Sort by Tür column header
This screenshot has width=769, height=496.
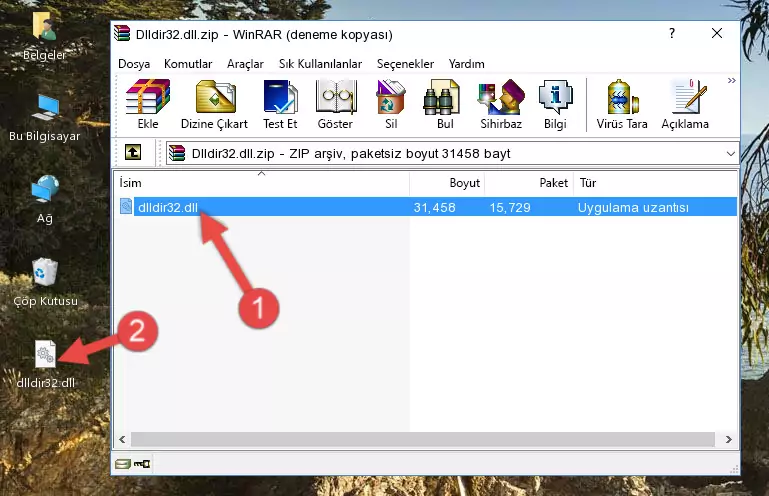(x=655, y=183)
